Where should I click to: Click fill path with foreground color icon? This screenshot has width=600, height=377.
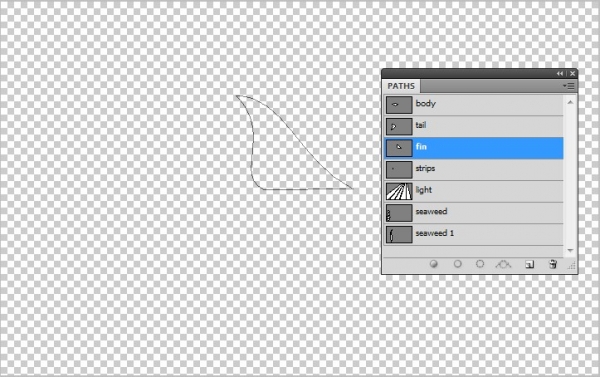coord(434,264)
